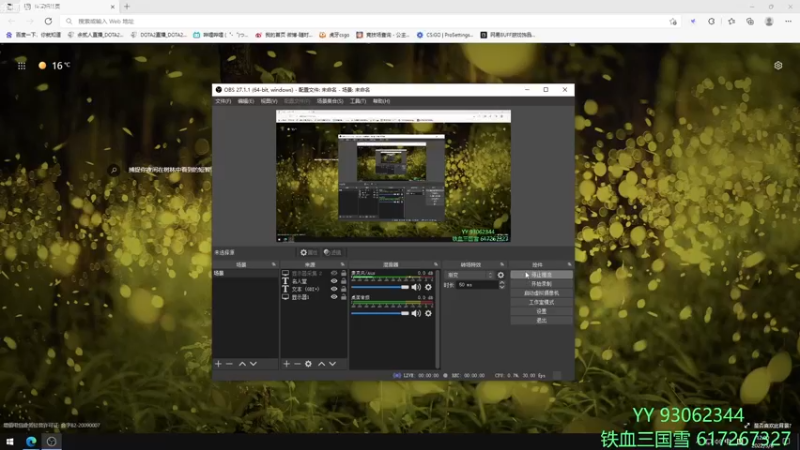Toggle visibility of the second source row
The height and width of the screenshot is (450, 800).
tap(334, 281)
